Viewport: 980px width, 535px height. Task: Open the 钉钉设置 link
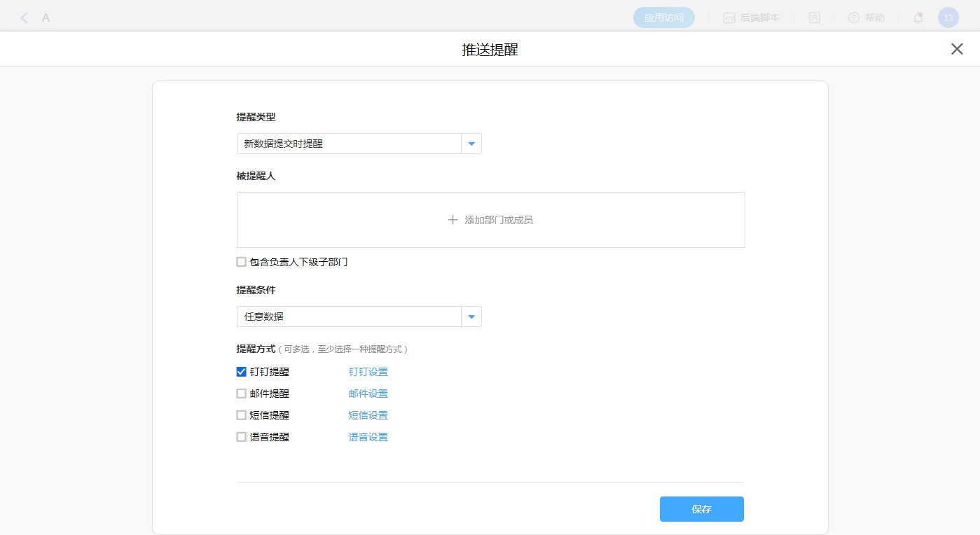point(368,372)
